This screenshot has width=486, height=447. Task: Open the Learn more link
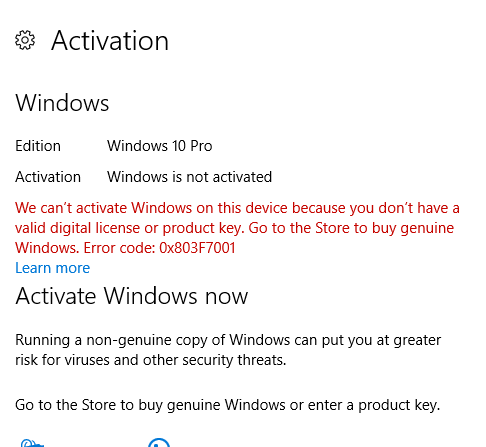[x=53, y=268]
